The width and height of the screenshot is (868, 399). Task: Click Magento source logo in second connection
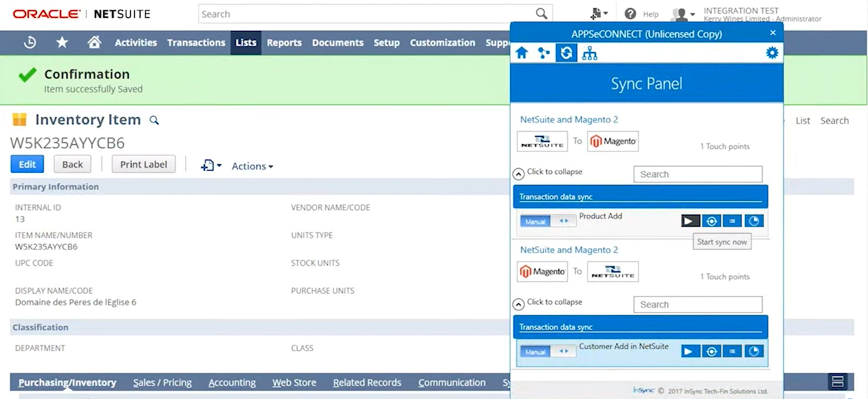coord(542,272)
